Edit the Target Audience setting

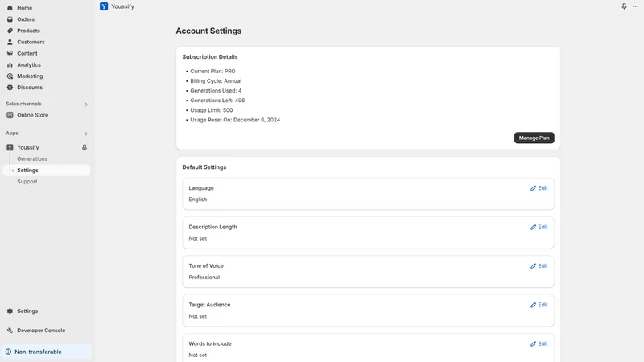pyautogui.click(x=539, y=305)
